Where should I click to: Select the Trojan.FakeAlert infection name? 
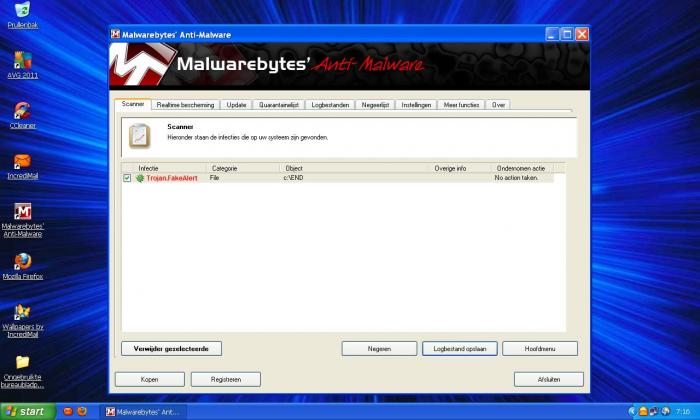pyautogui.click(x=172, y=178)
